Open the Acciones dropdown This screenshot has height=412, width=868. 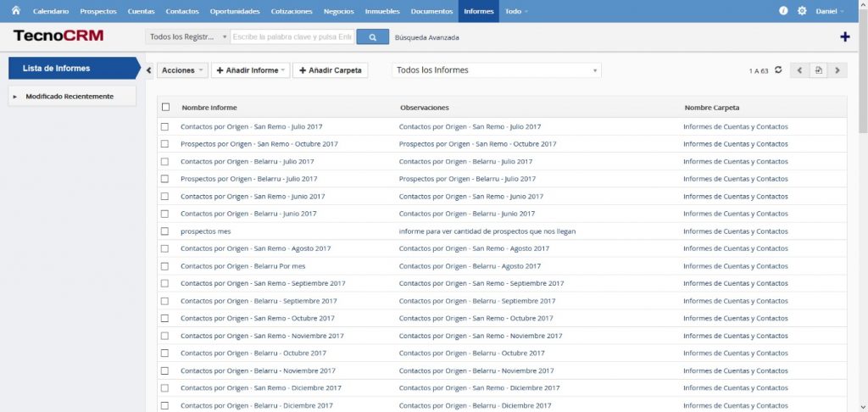(182, 70)
